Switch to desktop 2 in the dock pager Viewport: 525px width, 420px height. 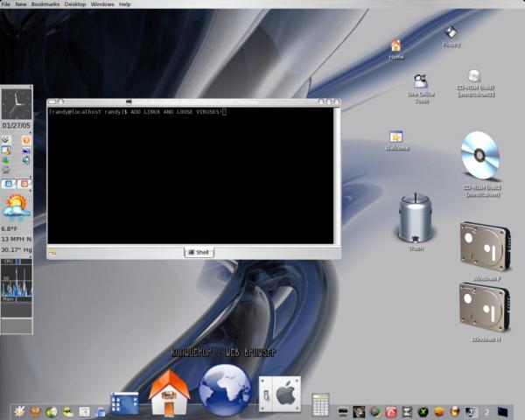click(x=486, y=412)
